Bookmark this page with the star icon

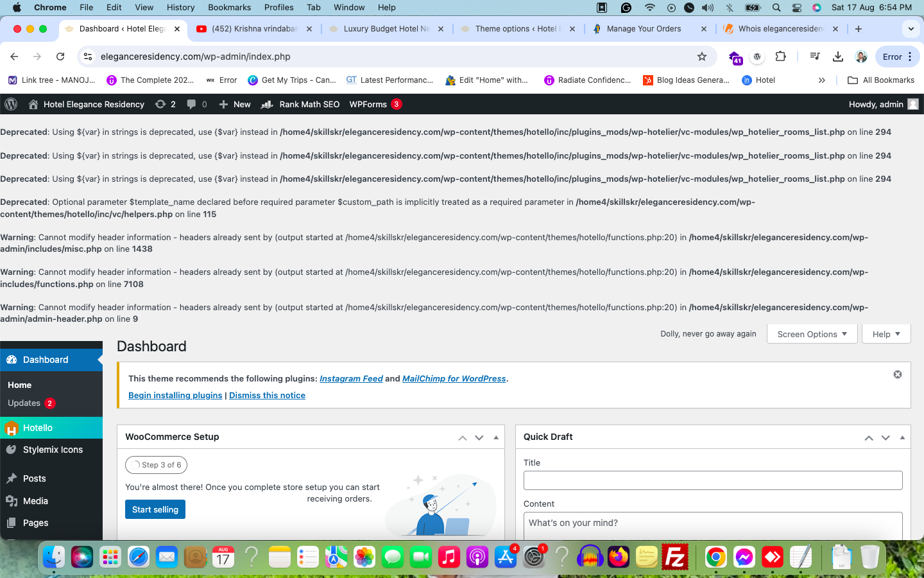point(702,57)
